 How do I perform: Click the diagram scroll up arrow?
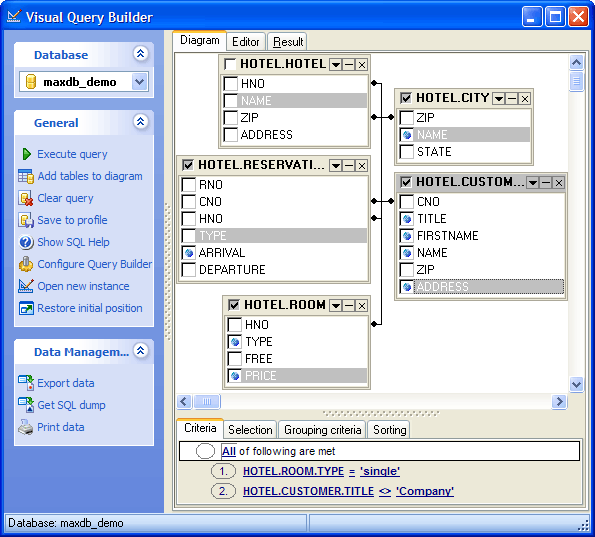(x=576, y=62)
